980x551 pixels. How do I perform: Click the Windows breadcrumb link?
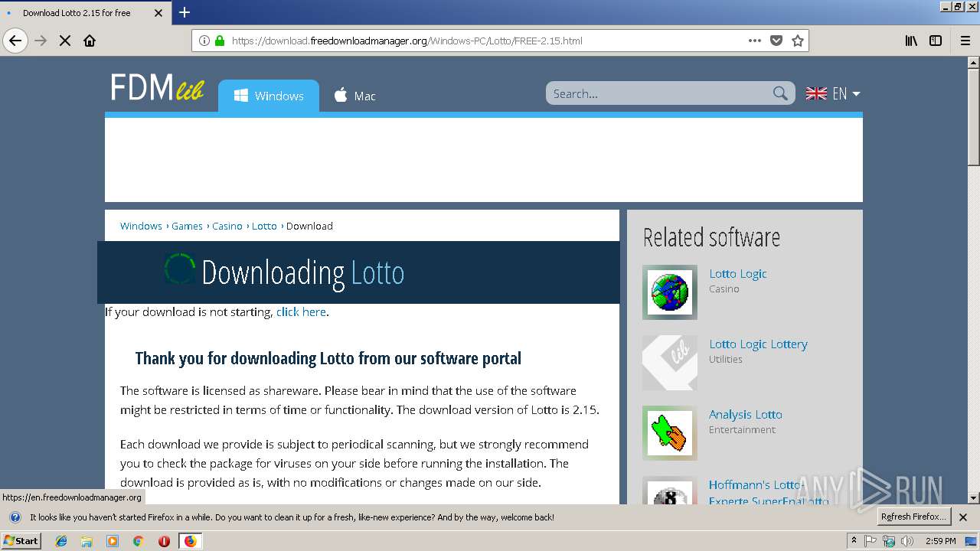tap(141, 226)
